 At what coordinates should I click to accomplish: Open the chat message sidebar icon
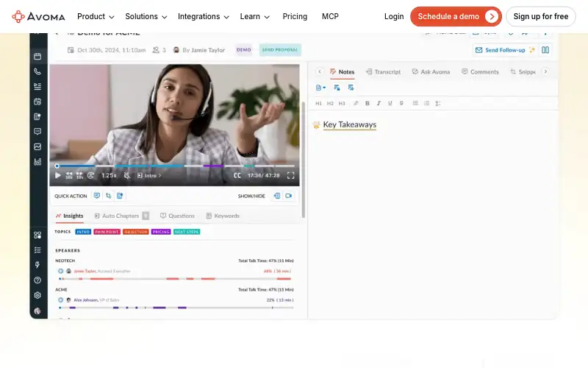click(x=37, y=132)
